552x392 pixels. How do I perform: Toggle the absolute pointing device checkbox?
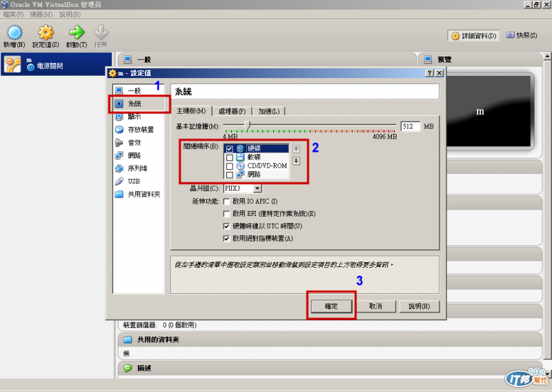[x=227, y=238]
